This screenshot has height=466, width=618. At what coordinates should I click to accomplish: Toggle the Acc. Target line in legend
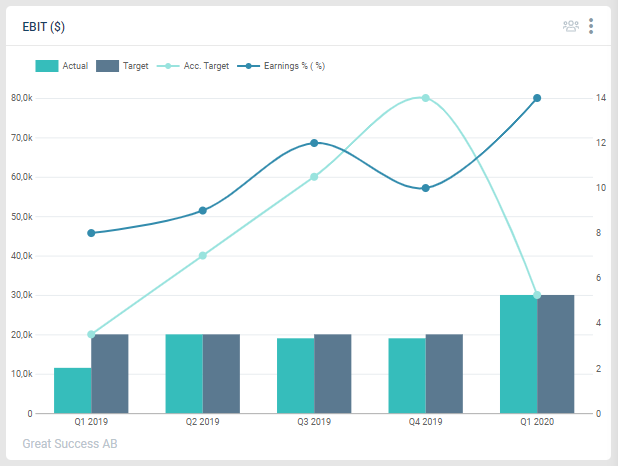[206, 66]
